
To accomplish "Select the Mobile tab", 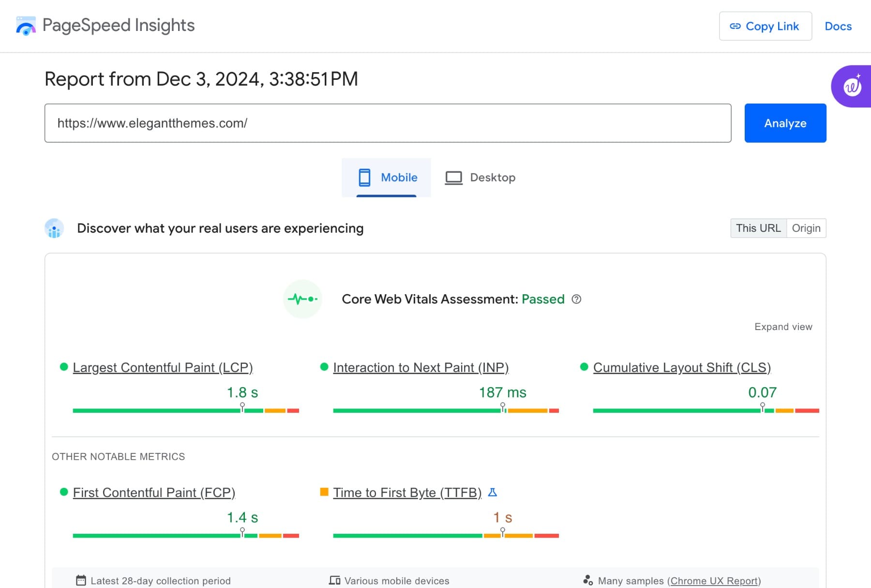I will pos(387,178).
